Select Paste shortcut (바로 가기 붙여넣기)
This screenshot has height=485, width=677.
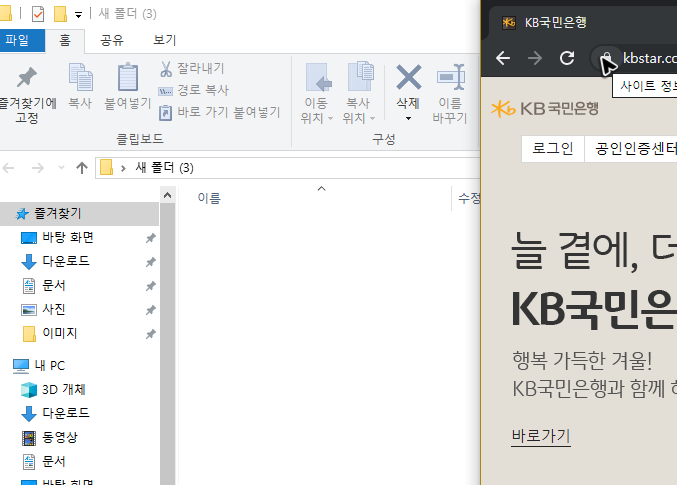click(x=220, y=112)
